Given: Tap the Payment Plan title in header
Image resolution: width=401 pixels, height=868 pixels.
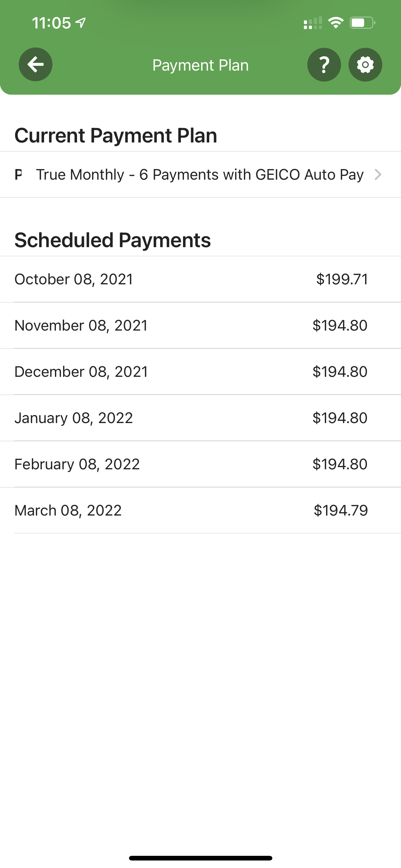Looking at the screenshot, I should pyautogui.click(x=200, y=65).
